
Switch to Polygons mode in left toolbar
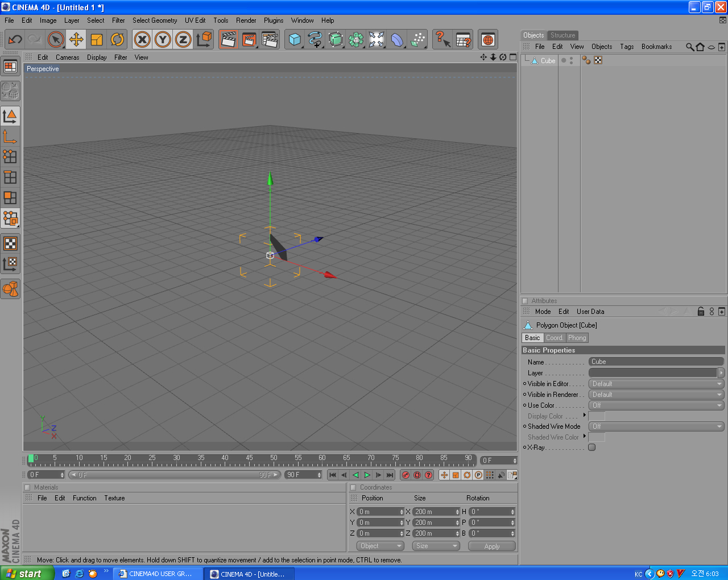click(x=10, y=198)
